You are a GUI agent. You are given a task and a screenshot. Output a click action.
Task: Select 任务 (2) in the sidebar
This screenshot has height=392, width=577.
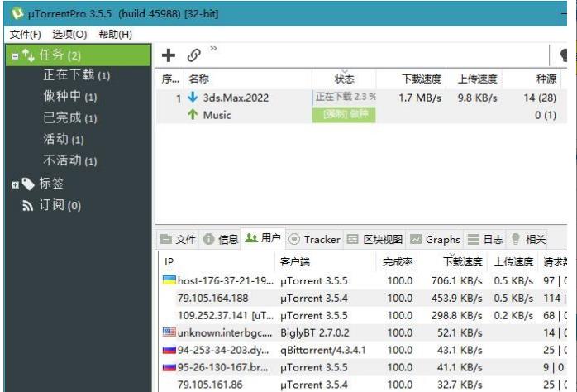click(x=78, y=55)
